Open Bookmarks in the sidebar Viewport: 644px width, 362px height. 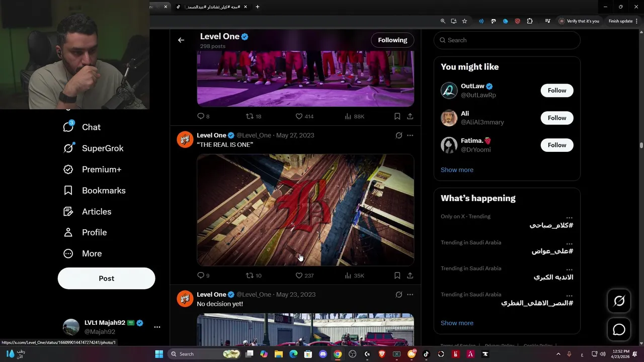pos(95,191)
